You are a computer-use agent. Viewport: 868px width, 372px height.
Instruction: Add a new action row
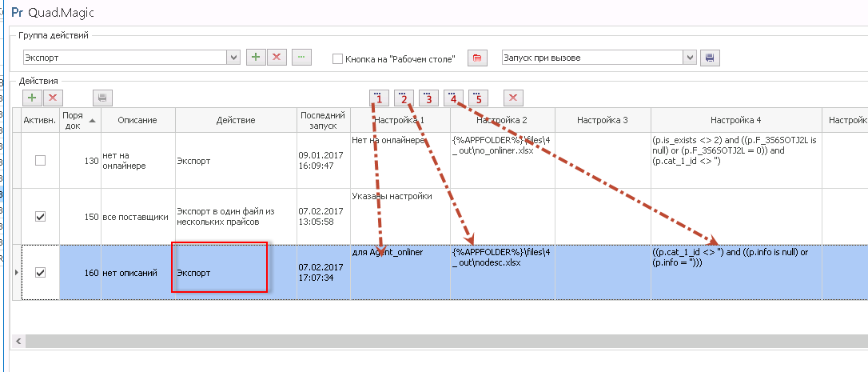click(x=32, y=98)
